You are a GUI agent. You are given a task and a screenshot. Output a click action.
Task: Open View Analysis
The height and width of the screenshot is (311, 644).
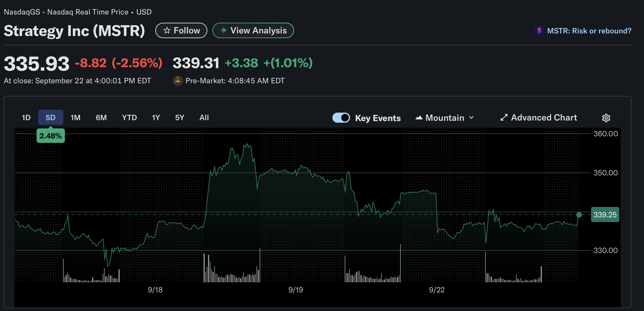pyautogui.click(x=253, y=30)
